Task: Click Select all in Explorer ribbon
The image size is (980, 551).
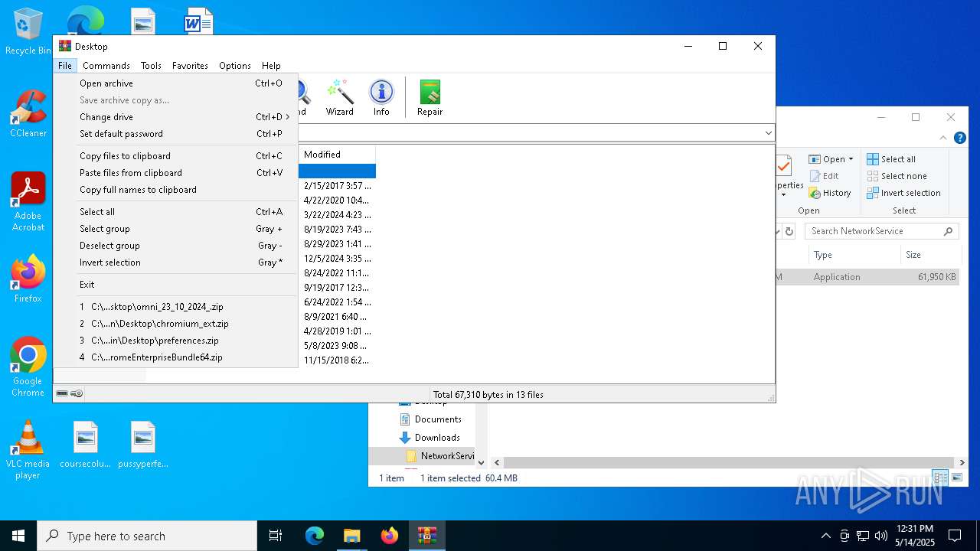Action: coord(891,159)
